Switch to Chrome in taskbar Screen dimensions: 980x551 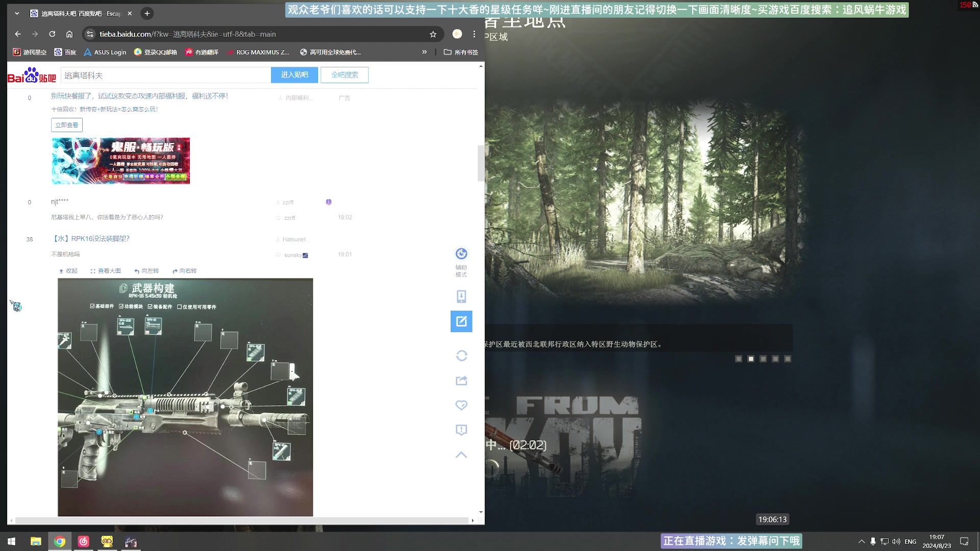point(60,541)
